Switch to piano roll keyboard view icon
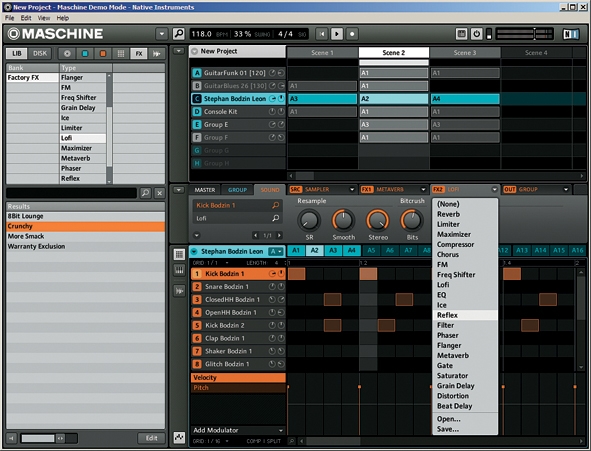The image size is (591, 451). tap(179, 270)
